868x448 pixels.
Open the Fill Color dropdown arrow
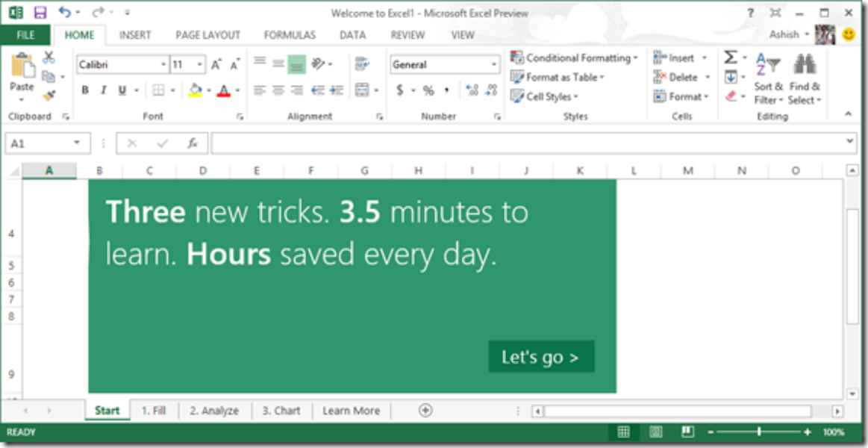pyautogui.click(x=209, y=90)
